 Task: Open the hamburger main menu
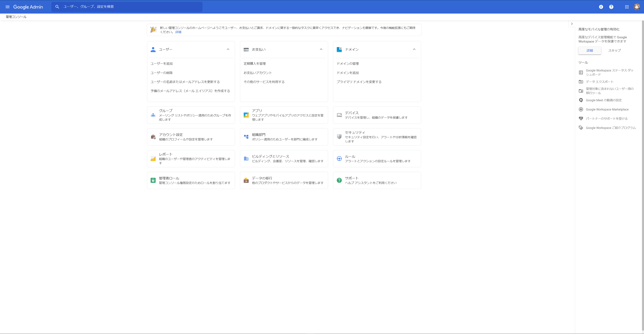[8, 7]
